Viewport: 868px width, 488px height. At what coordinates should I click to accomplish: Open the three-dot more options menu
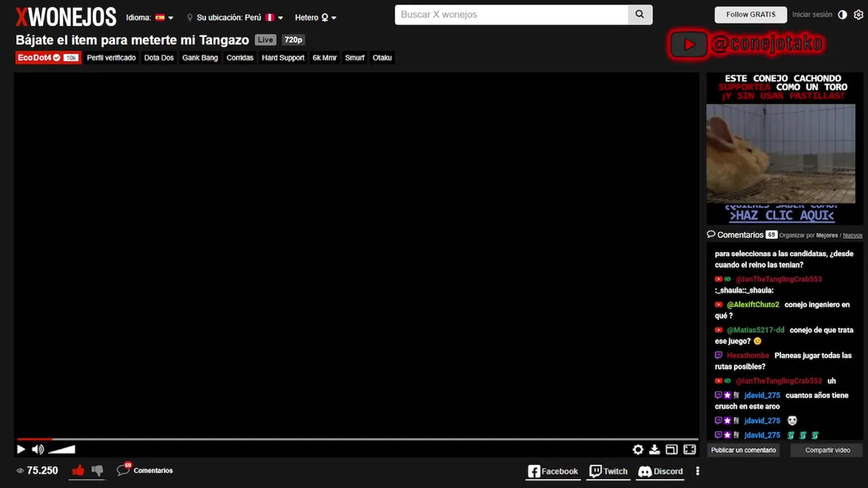coord(697,471)
